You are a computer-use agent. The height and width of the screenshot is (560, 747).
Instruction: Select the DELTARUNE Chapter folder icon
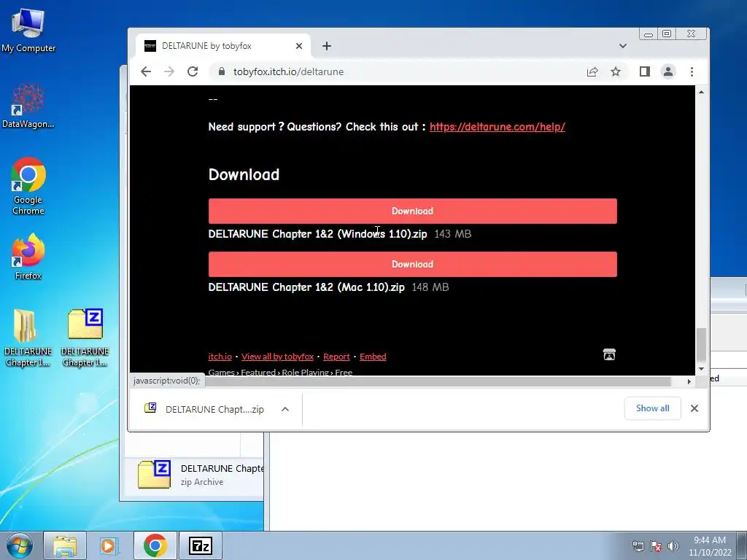point(28,338)
